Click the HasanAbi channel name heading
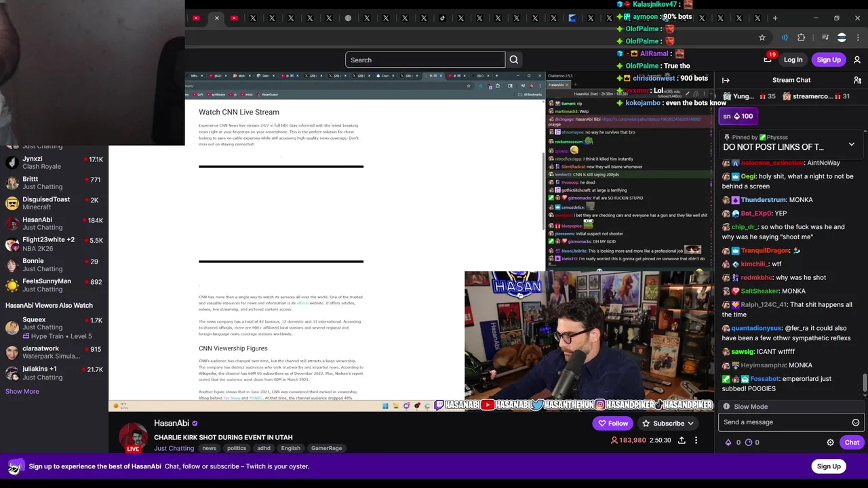The image size is (868, 488). (172, 424)
